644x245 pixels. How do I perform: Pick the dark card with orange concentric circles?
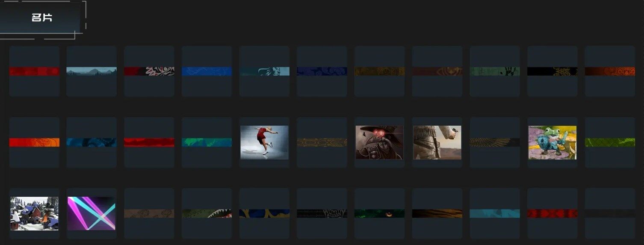coord(610,71)
